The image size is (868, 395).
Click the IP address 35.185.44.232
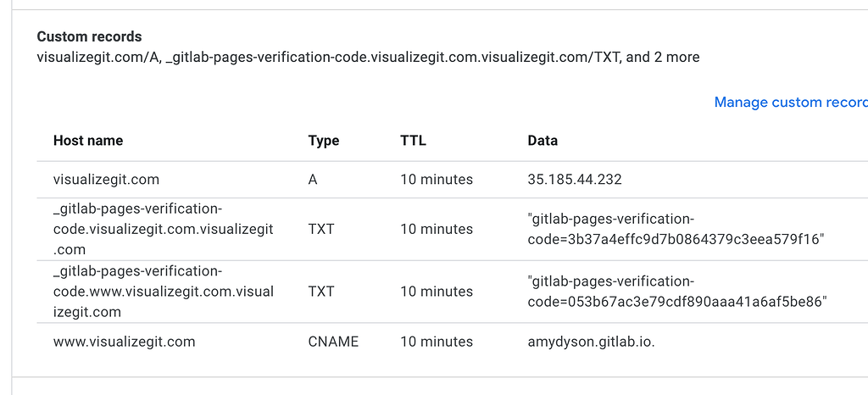click(575, 180)
